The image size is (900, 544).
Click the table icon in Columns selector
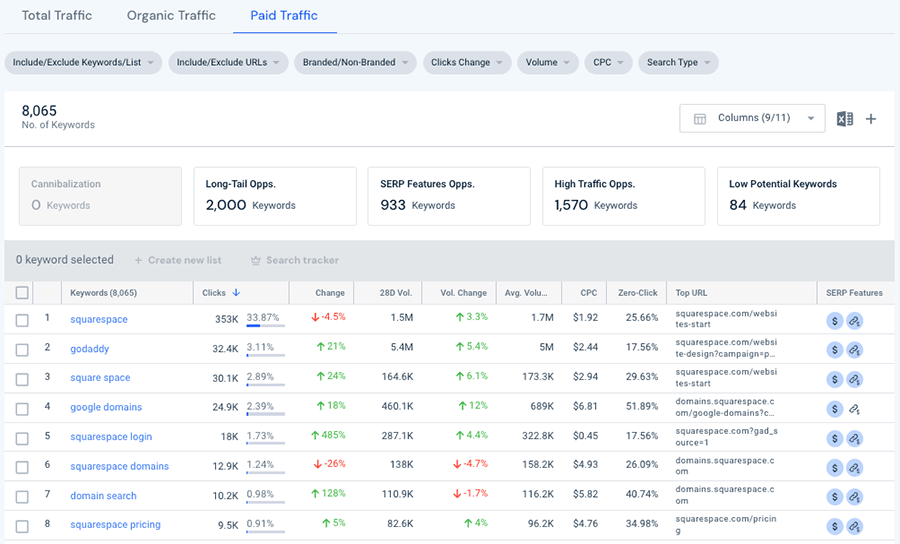(700, 119)
